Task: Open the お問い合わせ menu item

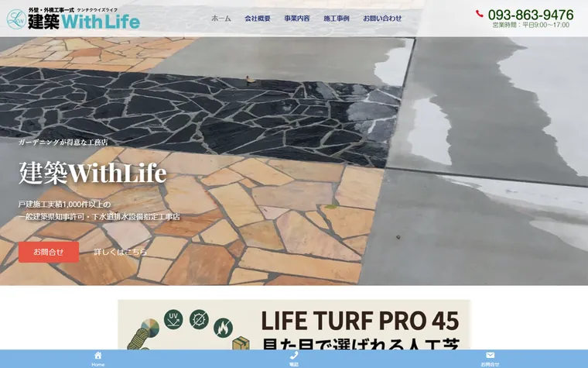Action: pos(382,18)
